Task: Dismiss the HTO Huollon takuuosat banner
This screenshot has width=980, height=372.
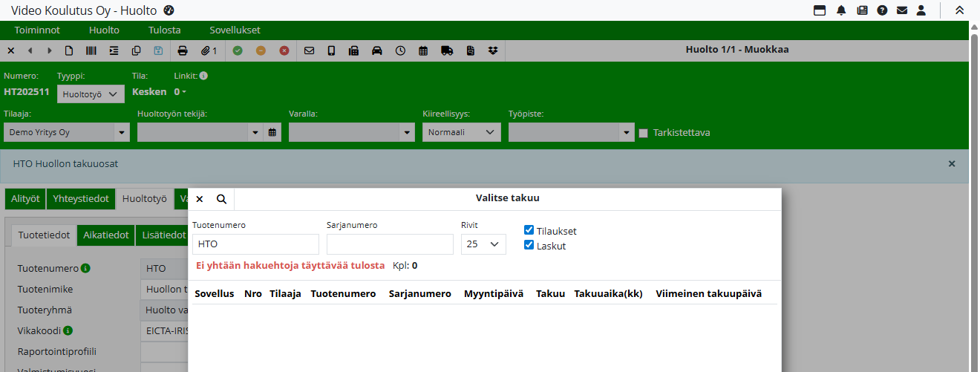Action: pyautogui.click(x=952, y=163)
